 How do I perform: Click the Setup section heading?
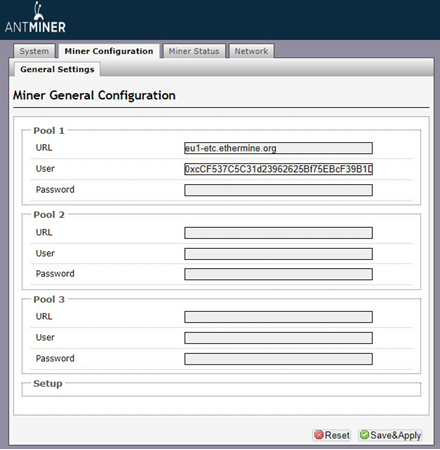coord(48,383)
